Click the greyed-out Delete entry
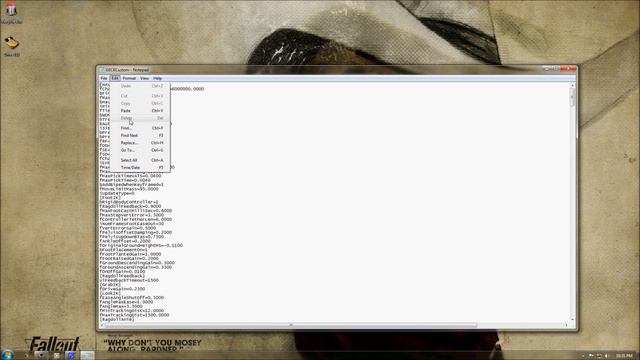The image size is (640, 360). click(x=140, y=118)
